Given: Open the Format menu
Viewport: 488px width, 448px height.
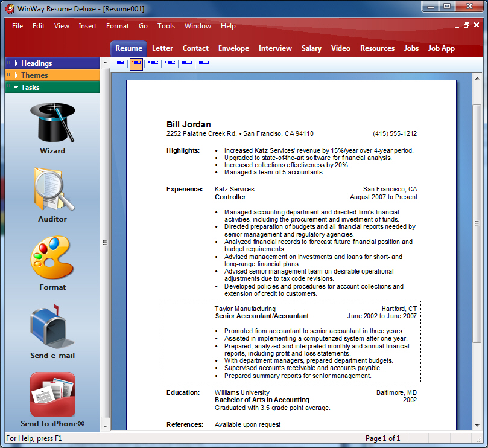Looking at the screenshot, I should pos(117,26).
